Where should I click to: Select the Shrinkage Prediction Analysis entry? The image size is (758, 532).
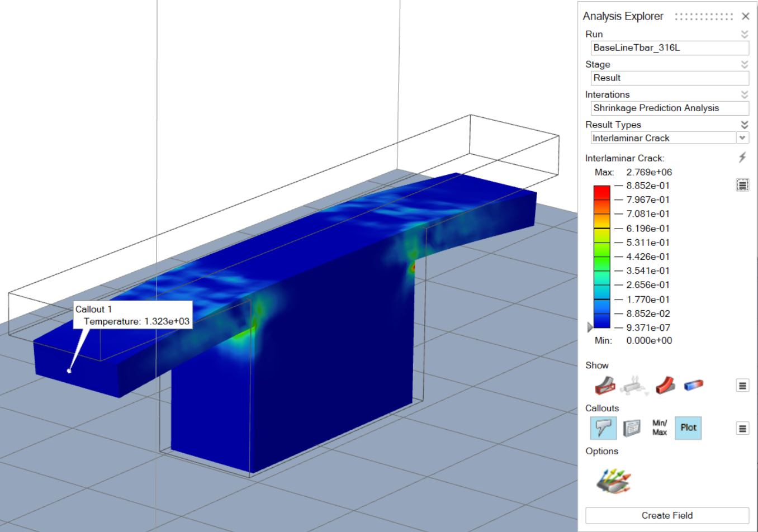[x=669, y=108]
